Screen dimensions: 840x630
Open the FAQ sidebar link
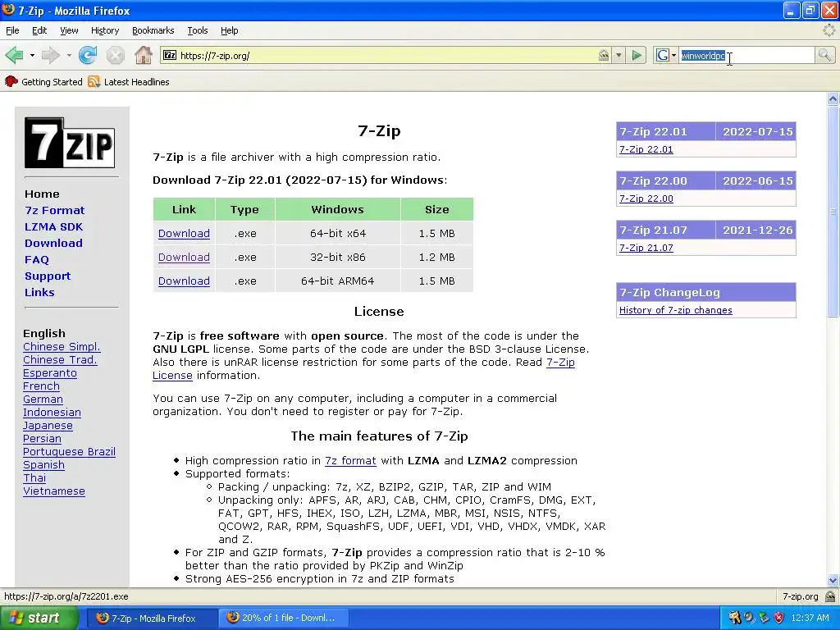(36, 260)
